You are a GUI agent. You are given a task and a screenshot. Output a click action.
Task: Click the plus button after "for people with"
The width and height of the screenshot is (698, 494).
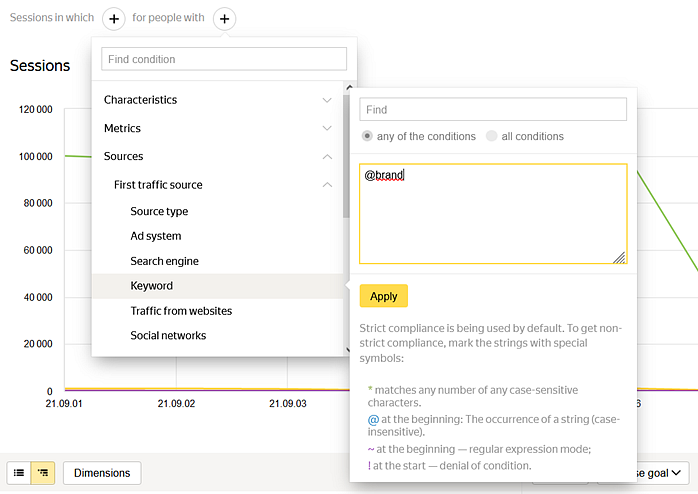[x=225, y=18]
